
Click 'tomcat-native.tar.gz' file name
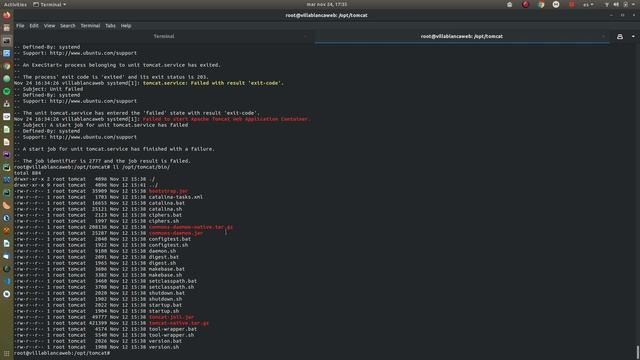coord(179,323)
